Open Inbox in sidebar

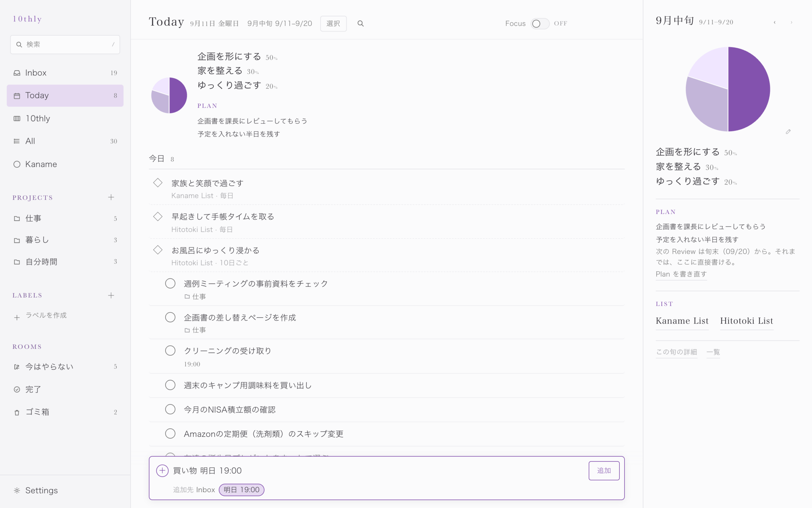65,73
